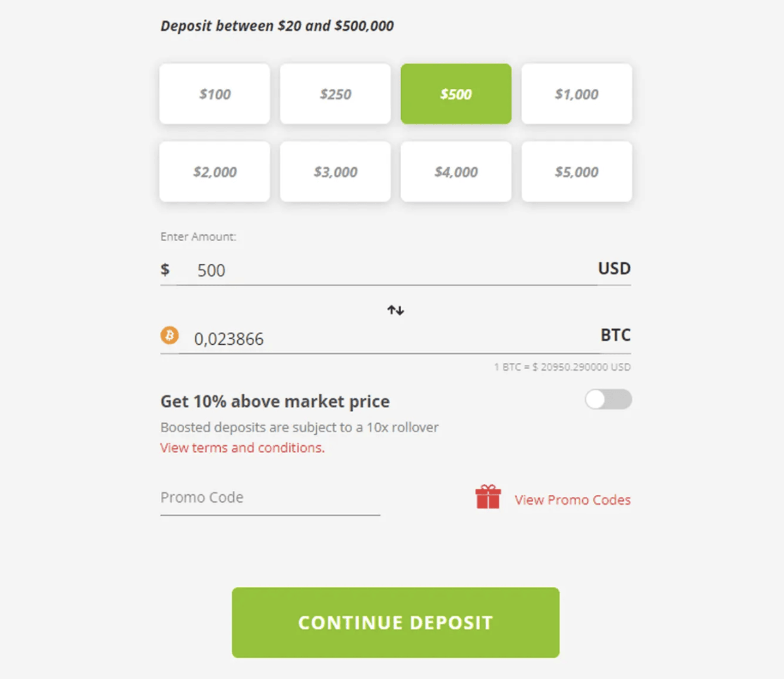Click the BTC exchange rate text

tap(561, 367)
